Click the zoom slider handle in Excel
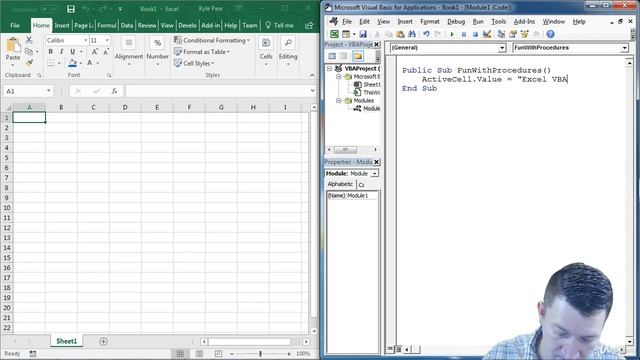 pos(260,353)
